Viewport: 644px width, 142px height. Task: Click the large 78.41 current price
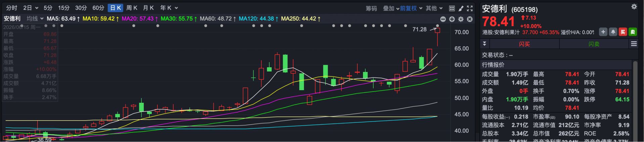coord(499,22)
